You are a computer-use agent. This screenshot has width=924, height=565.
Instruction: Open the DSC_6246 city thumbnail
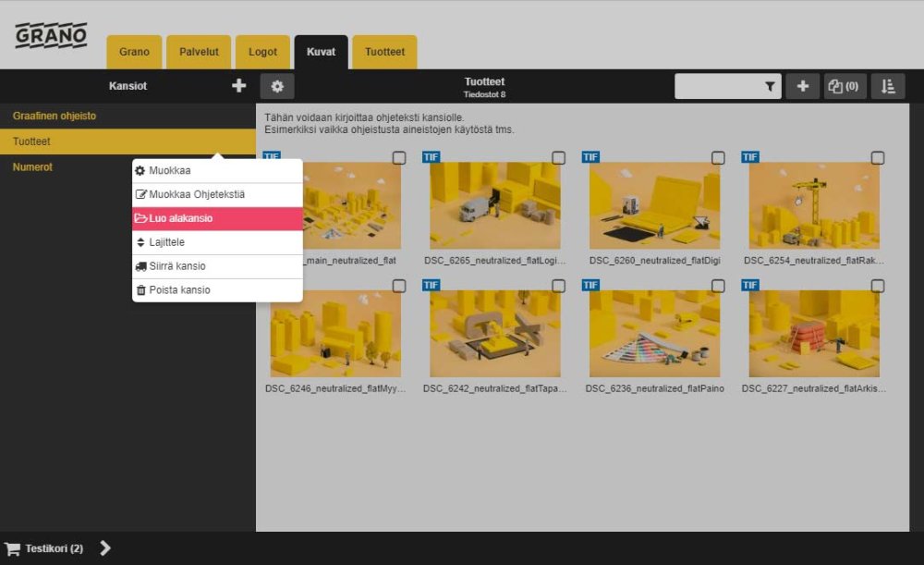tap(336, 334)
